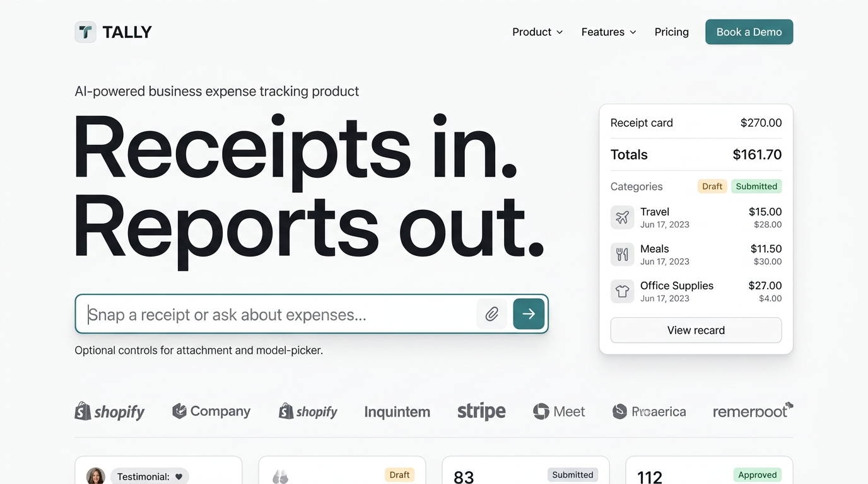
Task: Click the green Approved status badge
Action: [x=757, y=475]
